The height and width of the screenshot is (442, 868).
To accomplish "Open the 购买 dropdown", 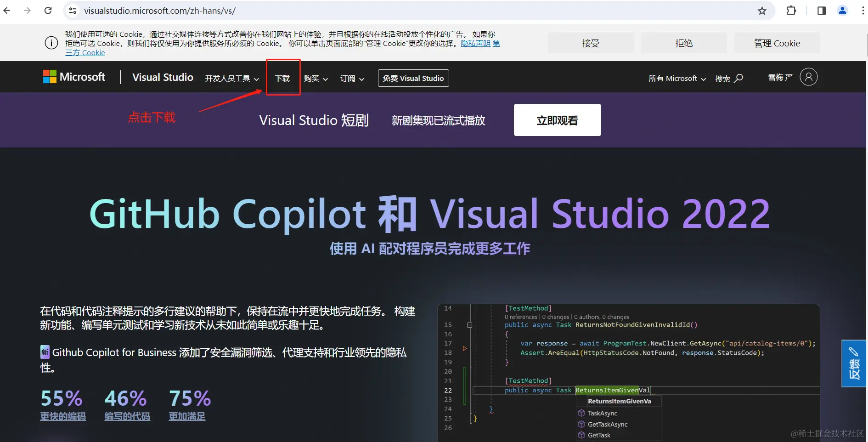I will click(316, 79).
